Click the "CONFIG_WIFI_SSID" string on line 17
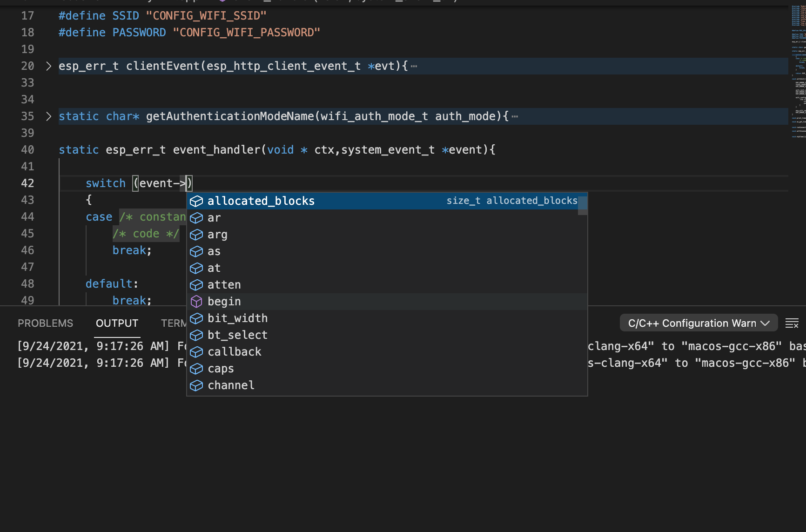 pyautogui.click(x=206, y=16)
